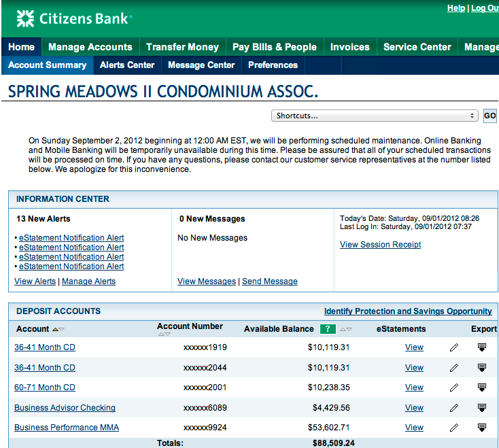Click totals amount $88,509.24
Screen dimensions: 499x448
pyautogui.click(x=334, y=443)
